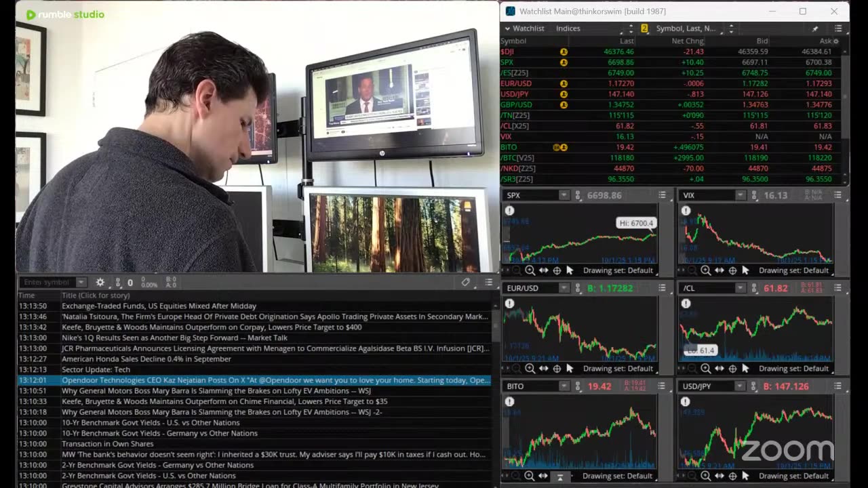The height and width of the screenshot is (488, 868).
Task: Open the BITO symbol dropdown arrow
Action: coord(564,386)
